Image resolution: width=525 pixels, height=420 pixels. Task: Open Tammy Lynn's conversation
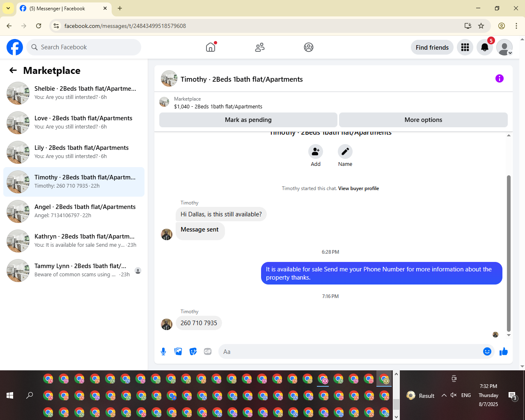click(74, 271)
